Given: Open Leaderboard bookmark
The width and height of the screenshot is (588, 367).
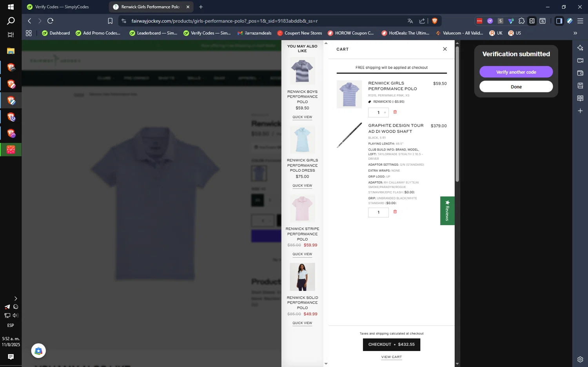Looking at the screenshot, I should (x=153, y=33).
